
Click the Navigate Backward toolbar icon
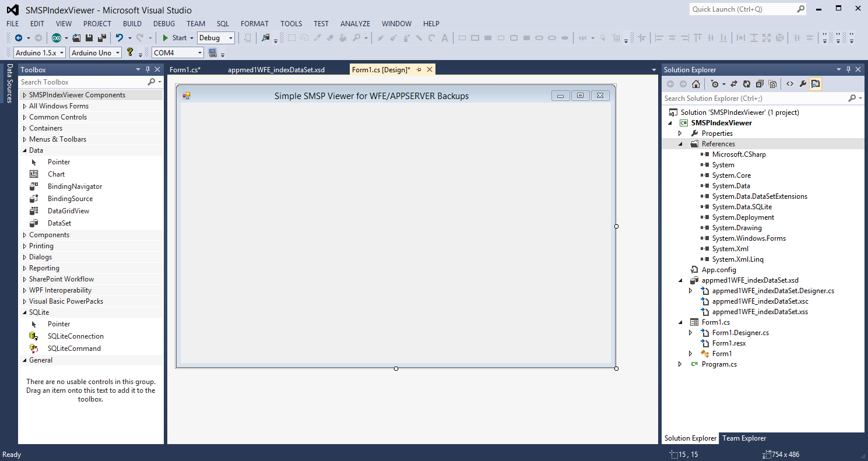(x=19, y=38)
